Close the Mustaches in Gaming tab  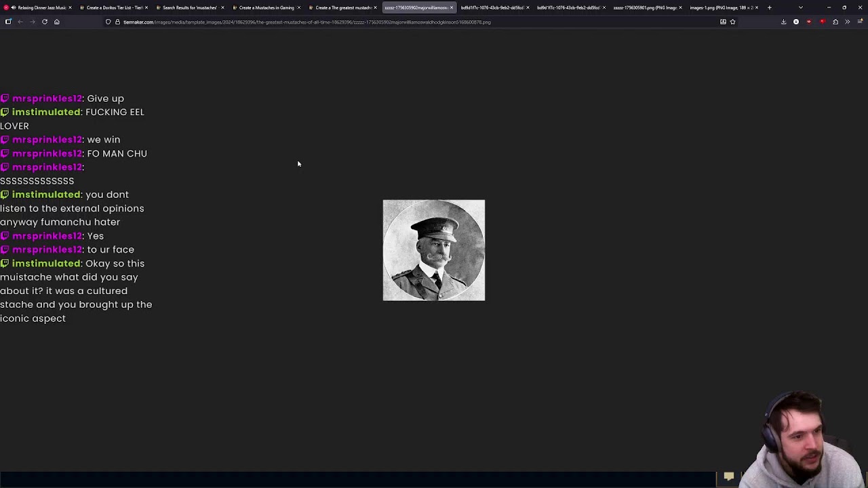(x=298, y=7)
